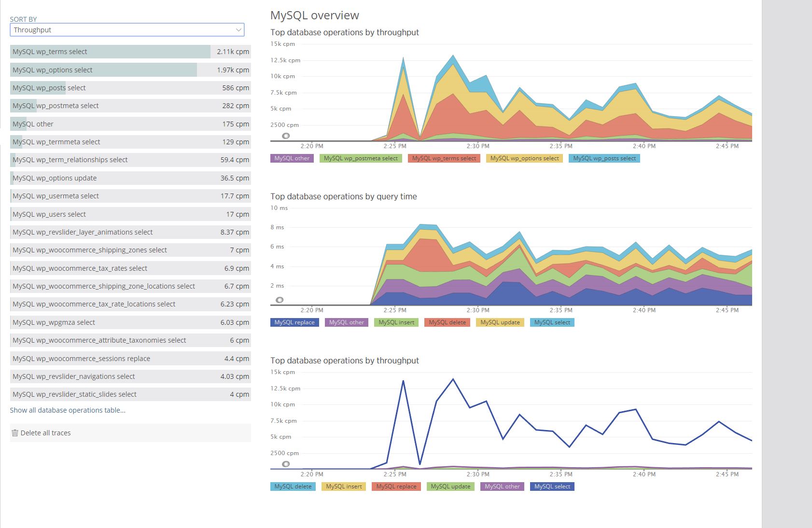Open Show all database operations table link
The image size is (812, 528).
pyautogui.click(x=68, y=410)
